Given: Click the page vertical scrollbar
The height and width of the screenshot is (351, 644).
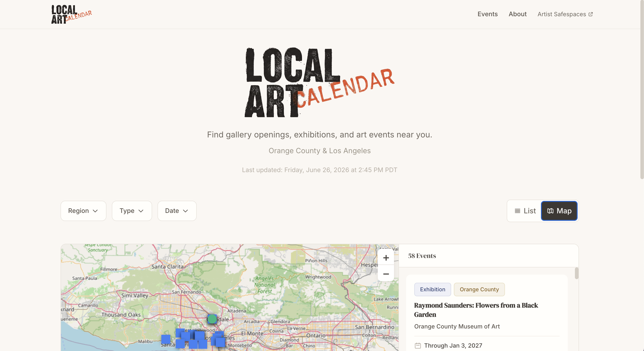Looking at the screenshot, I should tap(642, 89).
